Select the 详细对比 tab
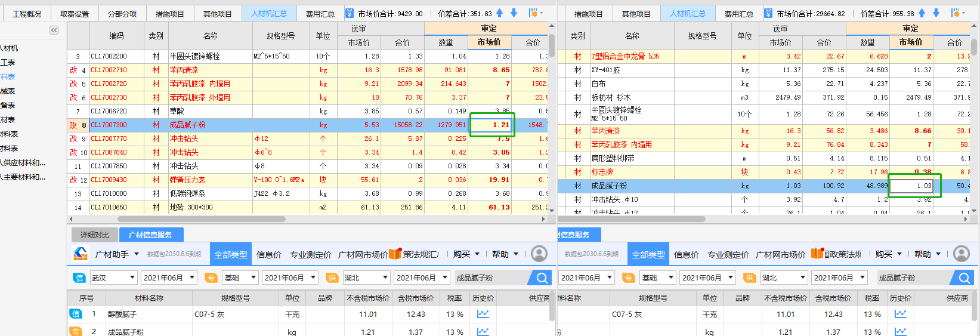980x336 pixels. click(x=95, y=235)
